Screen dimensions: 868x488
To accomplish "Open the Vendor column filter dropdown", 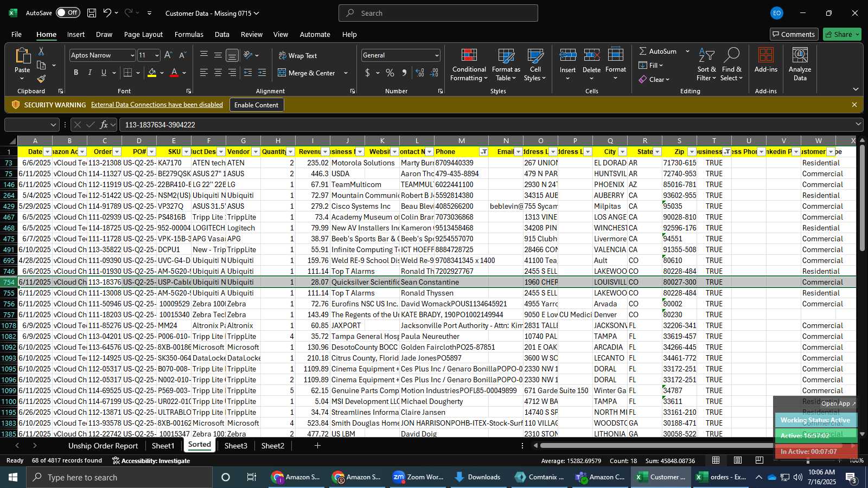I will point(256,152).
